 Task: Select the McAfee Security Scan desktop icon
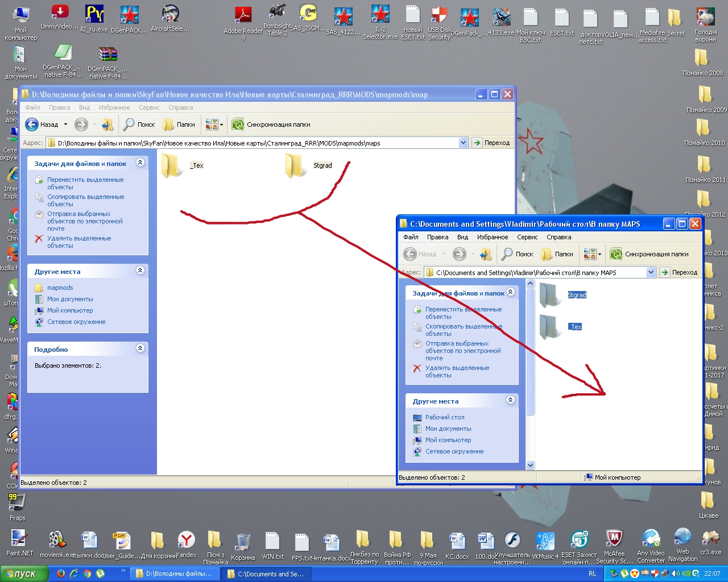point(614,547)
